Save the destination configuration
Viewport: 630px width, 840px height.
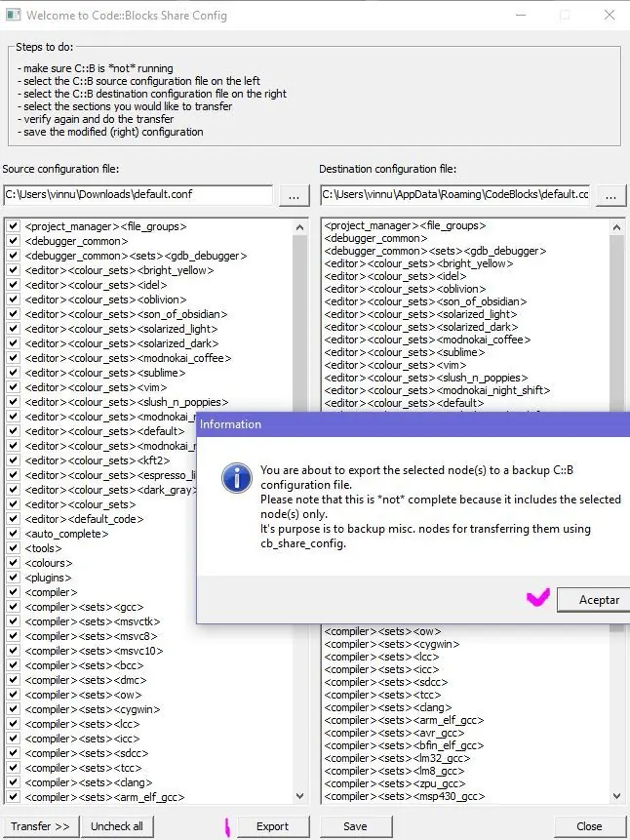click(x=356, y=826)
